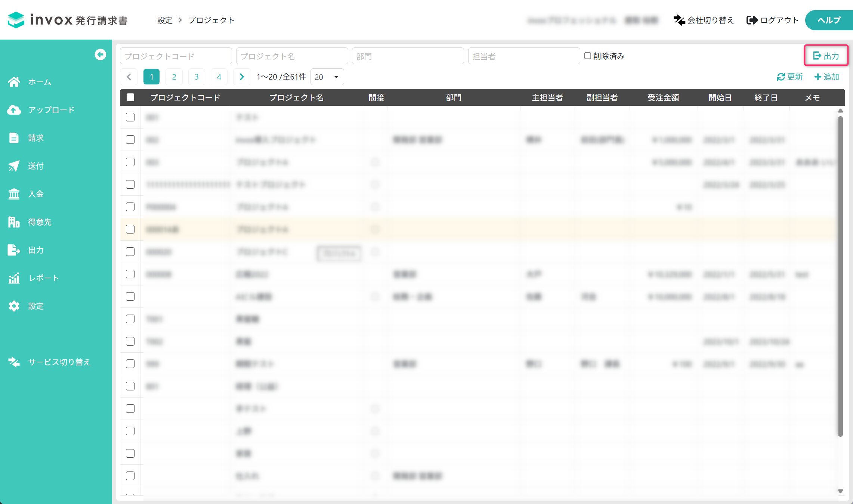Click the 出力 export button in the top right
The image size is (853, 504).
[826, 56]
